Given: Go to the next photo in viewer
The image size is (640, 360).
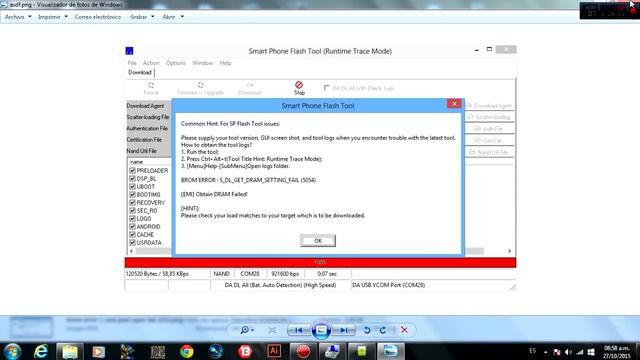Looking at the screenshot, I should 344,330.
